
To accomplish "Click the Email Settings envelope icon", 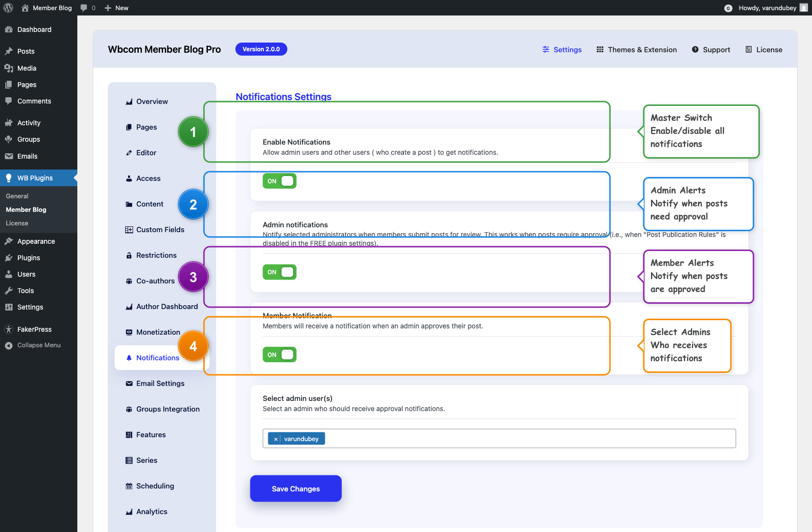I will tap(129, 384).
